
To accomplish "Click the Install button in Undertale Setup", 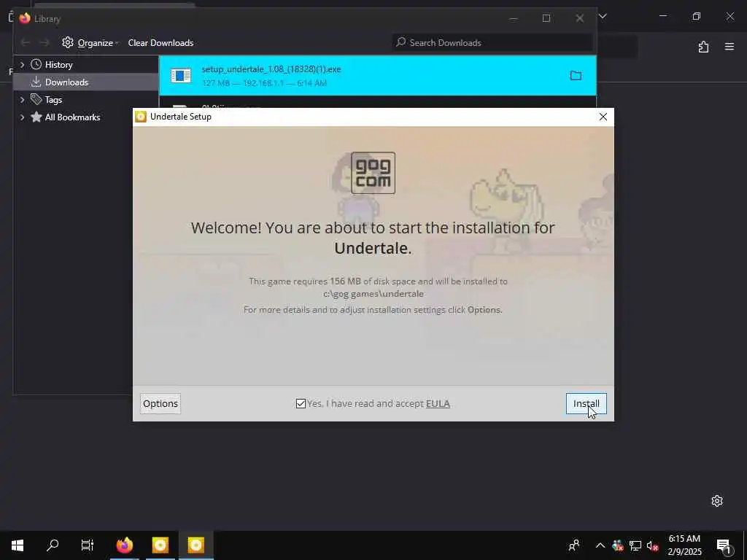I will (586, 403).
